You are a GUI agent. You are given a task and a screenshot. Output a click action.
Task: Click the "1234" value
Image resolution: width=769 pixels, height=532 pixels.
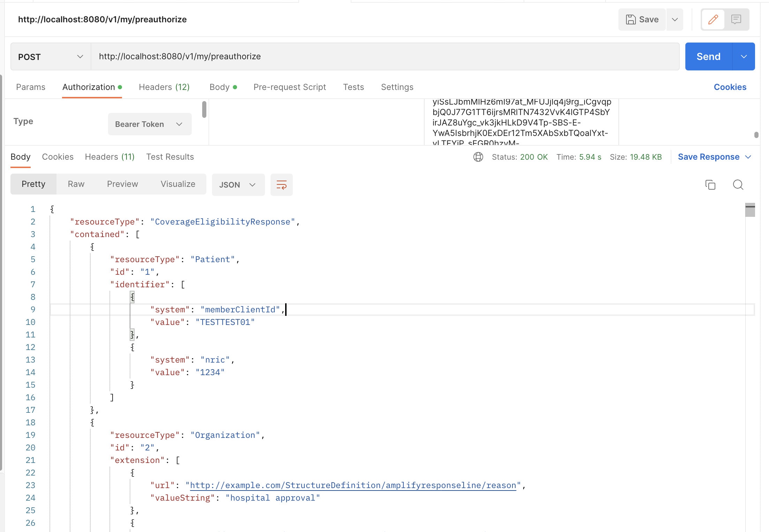(x=210, y=372)
